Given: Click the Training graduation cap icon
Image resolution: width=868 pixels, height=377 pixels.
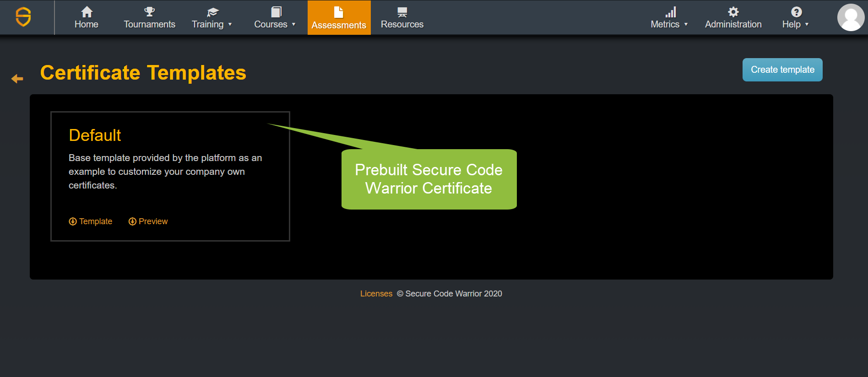Looking at the screenshot, I should click(x=212, y=12).
